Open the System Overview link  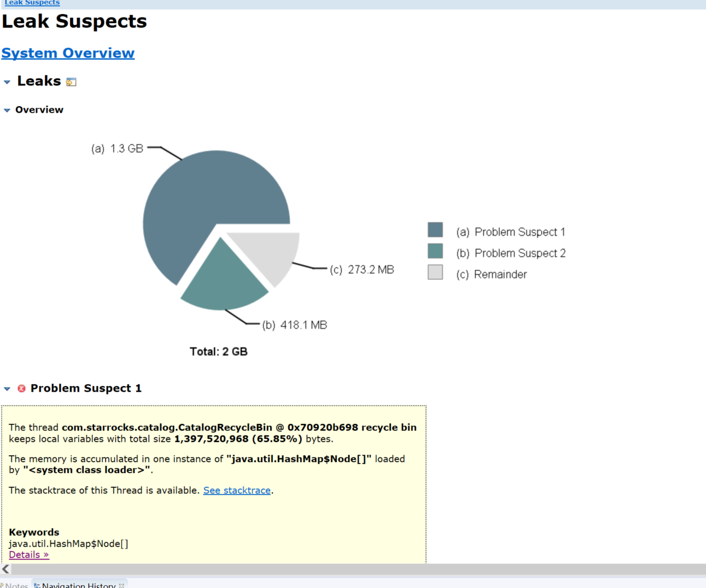68,53
